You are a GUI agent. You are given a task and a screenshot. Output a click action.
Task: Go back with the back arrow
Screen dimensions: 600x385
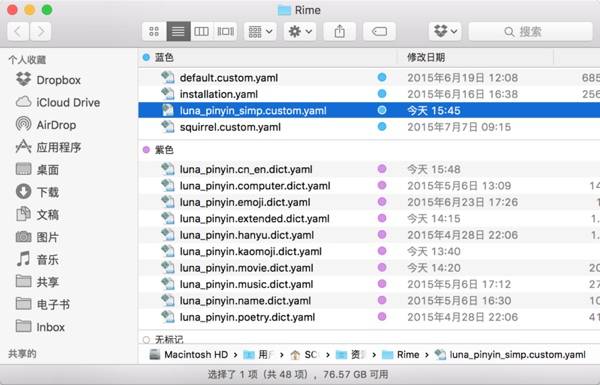[x=18, y=31]
